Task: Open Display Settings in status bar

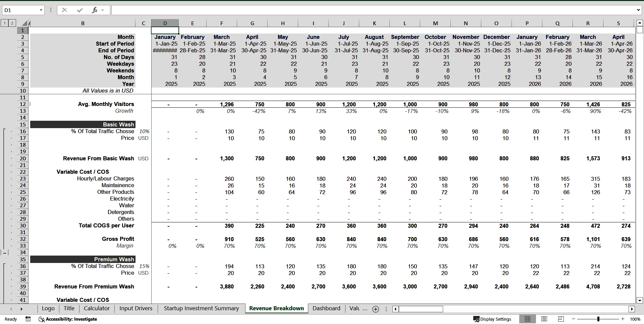Action: [x=492, y=319]
